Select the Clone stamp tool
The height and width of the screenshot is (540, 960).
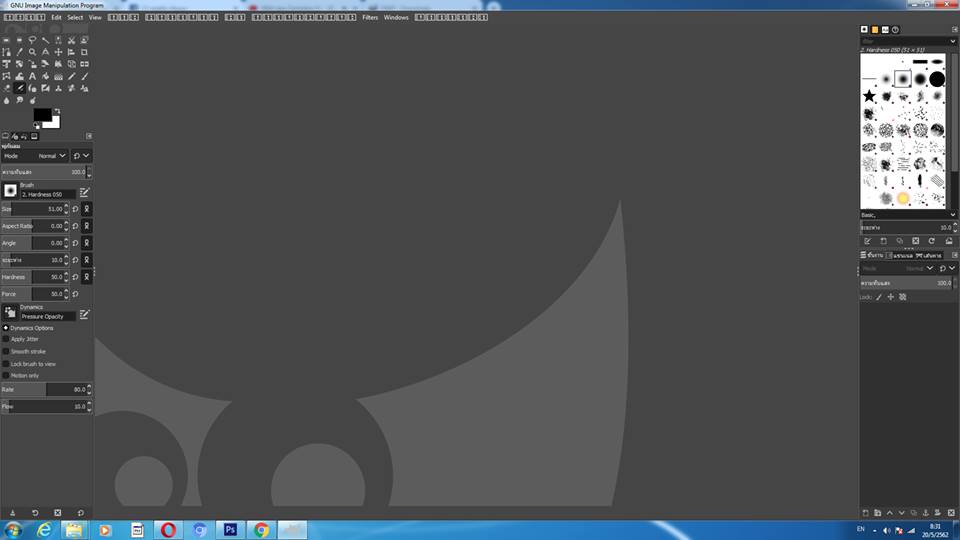[58, 88]
